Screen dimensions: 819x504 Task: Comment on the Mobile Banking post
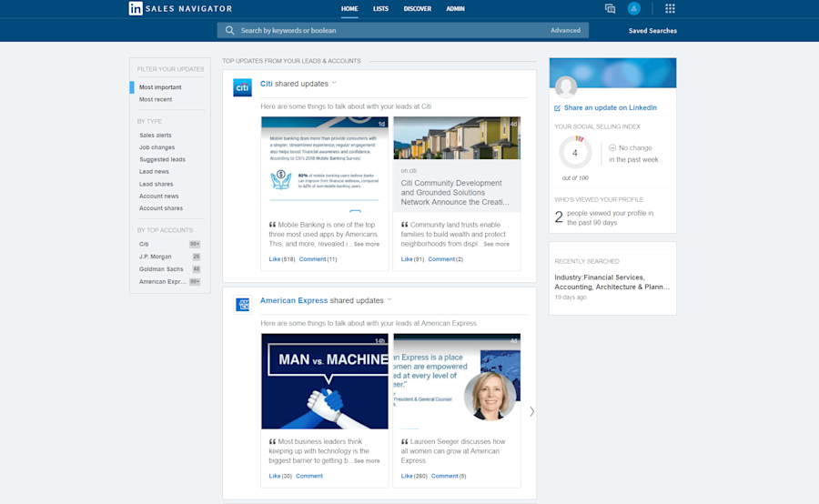click(312, 259)
